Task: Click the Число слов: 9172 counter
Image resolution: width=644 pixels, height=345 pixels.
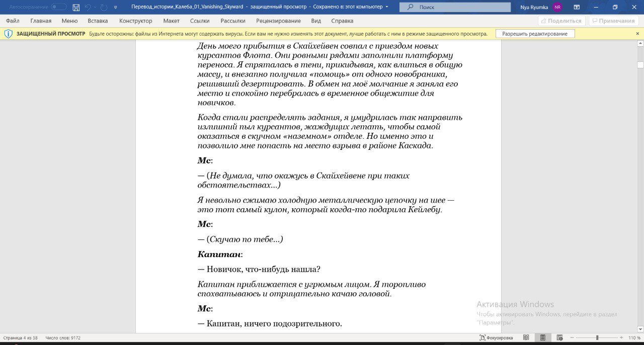Action: tap(63, 338)
